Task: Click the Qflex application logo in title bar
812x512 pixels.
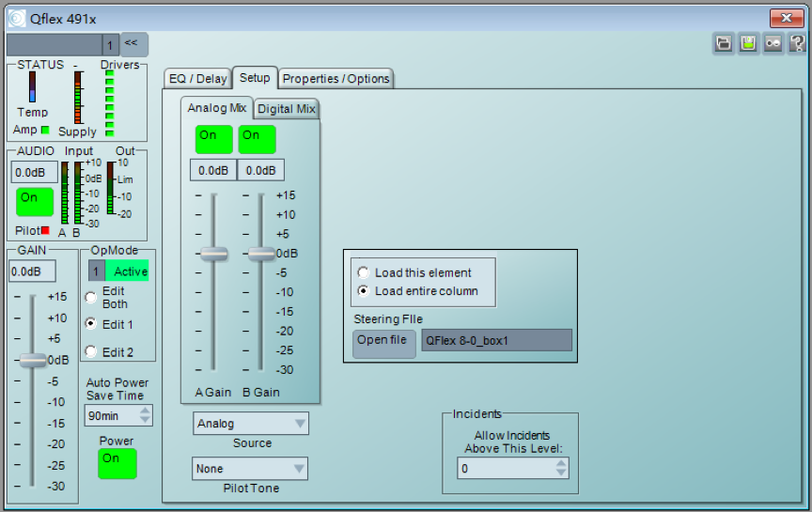Action: tap(17, 18)
